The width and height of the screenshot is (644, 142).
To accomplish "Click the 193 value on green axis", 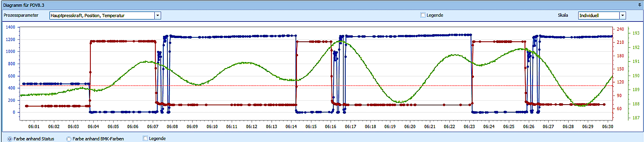I will click(x=636, y=33).
